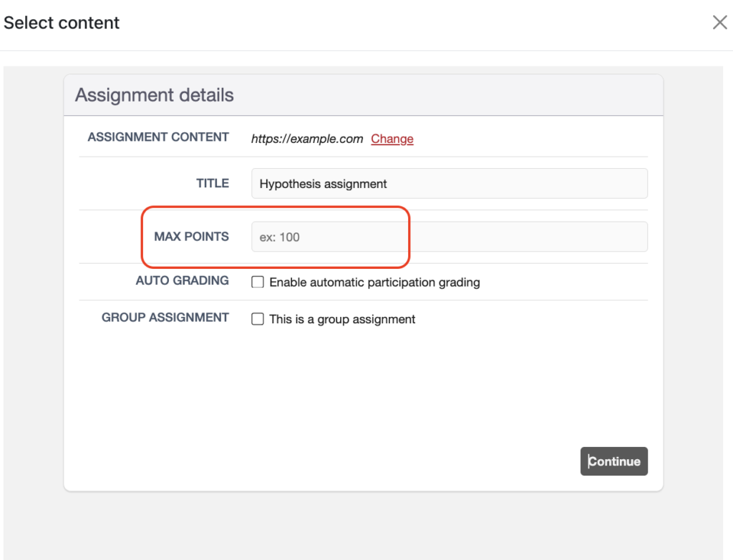Click the Assignment details heading

155,95
